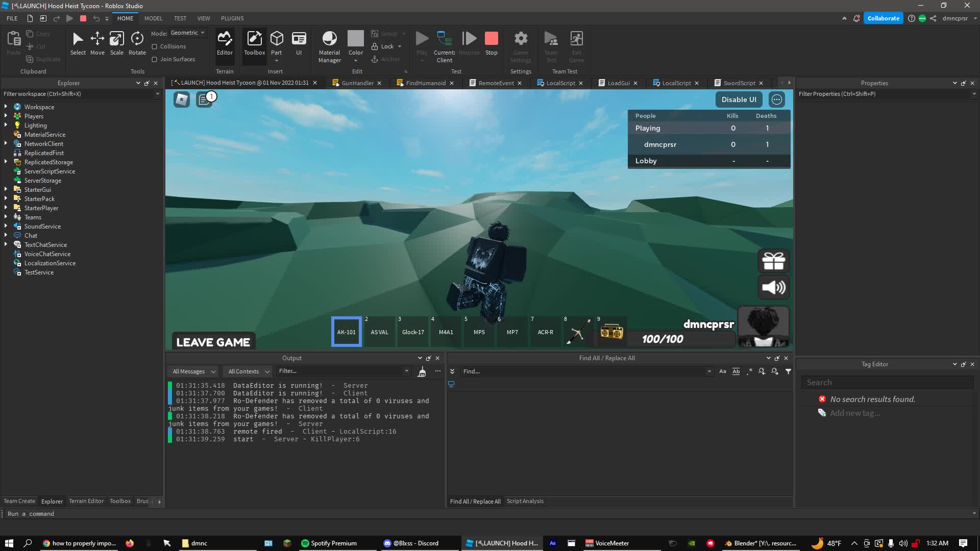
Task: Open the HOME ribbon tab
Action: [125, 18]
